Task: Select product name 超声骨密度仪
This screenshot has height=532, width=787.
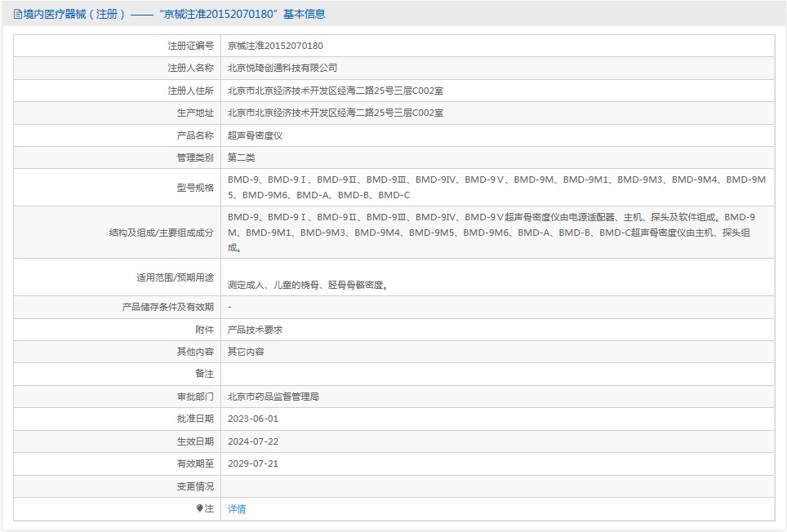Action: click(x=256, y=135)
